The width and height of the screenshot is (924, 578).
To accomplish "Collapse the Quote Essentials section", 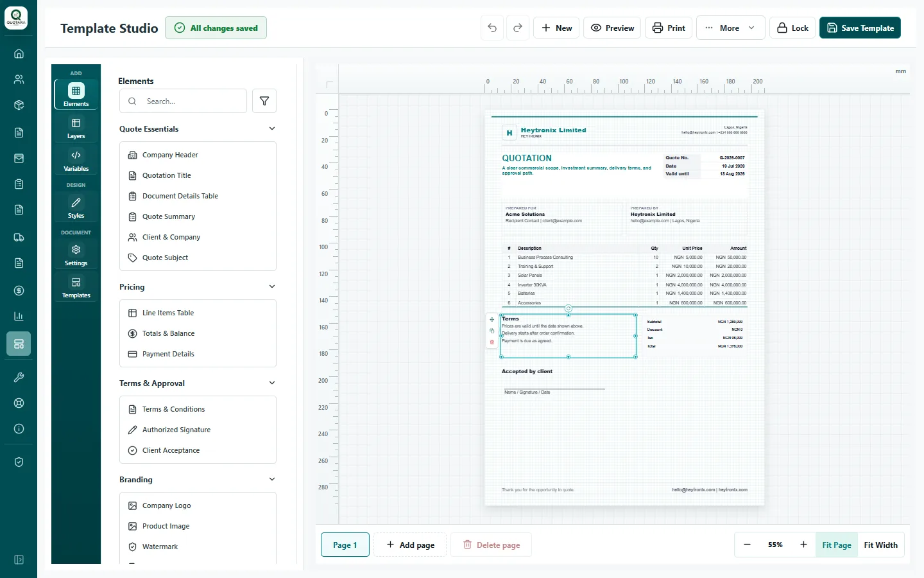I will point(272,128).
